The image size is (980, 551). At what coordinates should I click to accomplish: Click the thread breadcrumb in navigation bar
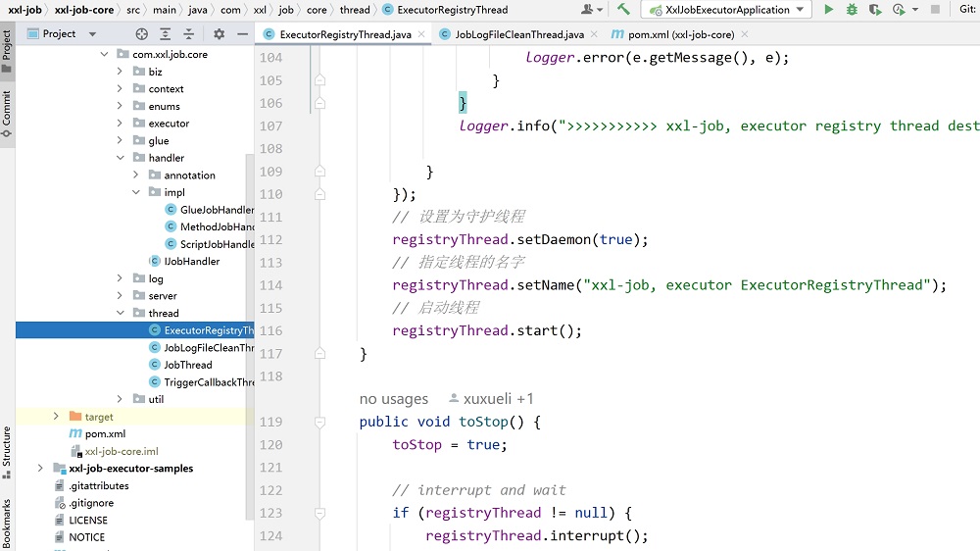pyautogui.click(x=355, y=10)
